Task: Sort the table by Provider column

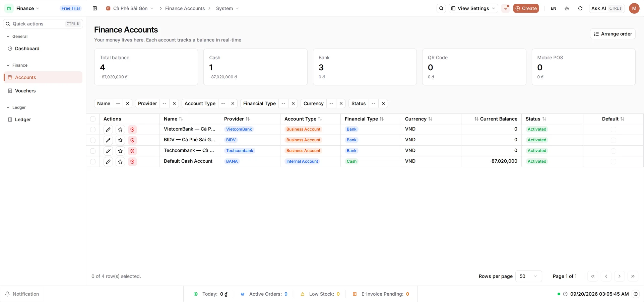Action: click(237, 119)
